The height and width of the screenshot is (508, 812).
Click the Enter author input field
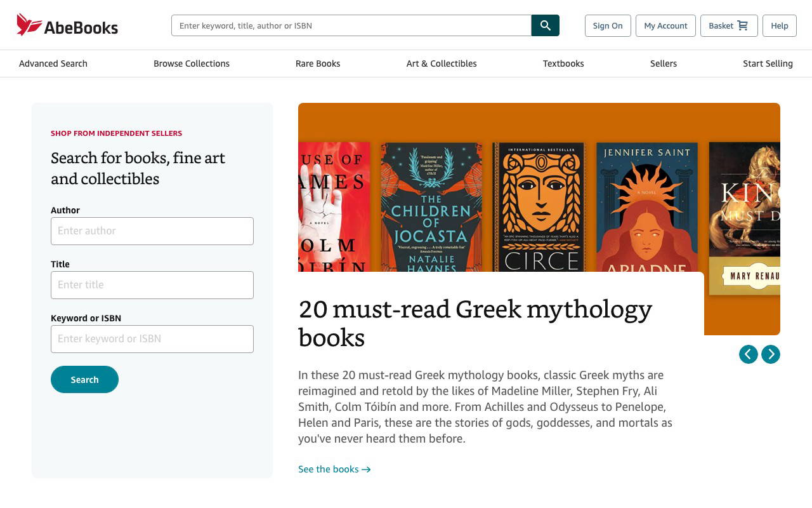152,231
